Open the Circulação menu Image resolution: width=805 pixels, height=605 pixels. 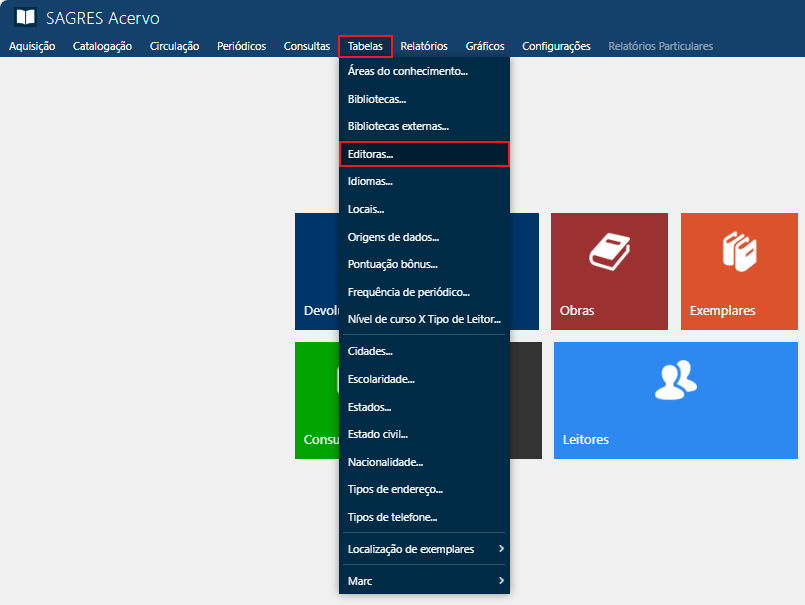(174, 45)
